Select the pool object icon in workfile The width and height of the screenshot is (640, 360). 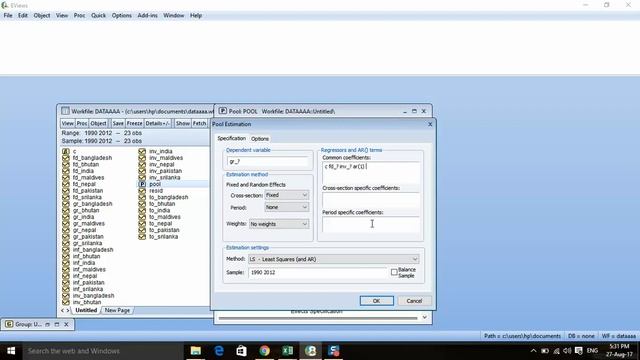[142, 184]
